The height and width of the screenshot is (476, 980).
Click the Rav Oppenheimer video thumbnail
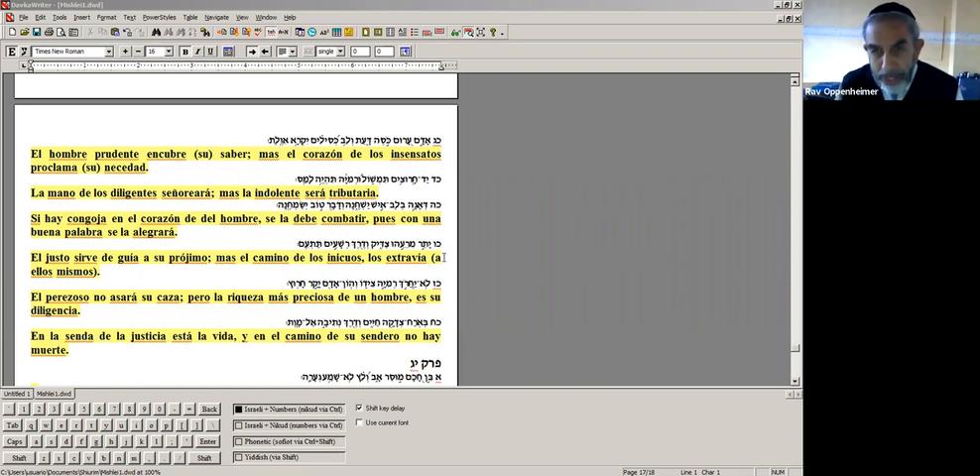[892, 50]
